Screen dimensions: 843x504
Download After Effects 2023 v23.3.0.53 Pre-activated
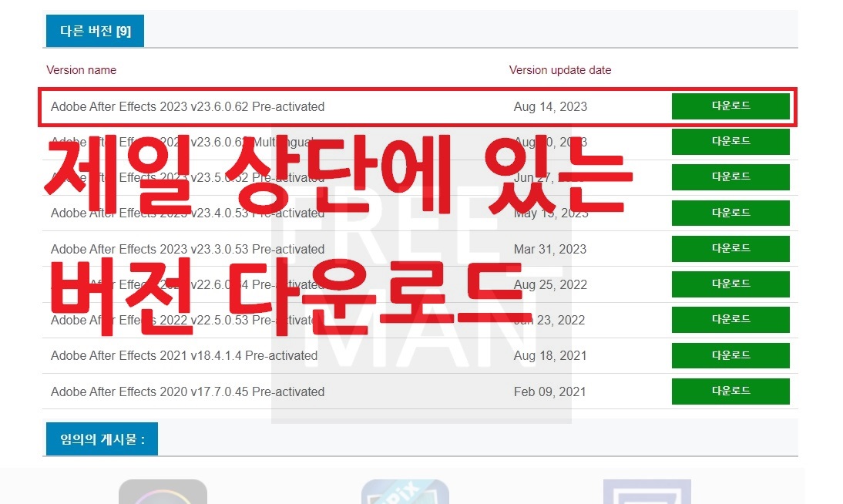click(730, 248)
